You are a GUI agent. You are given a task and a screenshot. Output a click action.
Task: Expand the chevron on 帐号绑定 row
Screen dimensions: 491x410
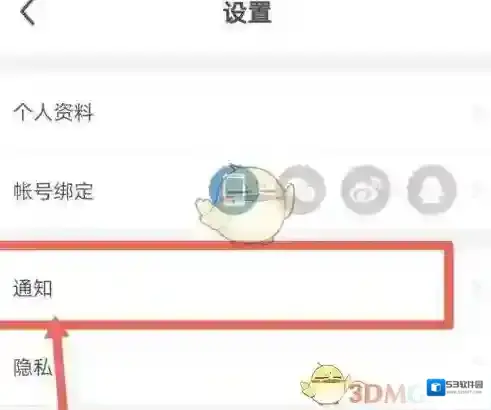(x=479, y=190)
